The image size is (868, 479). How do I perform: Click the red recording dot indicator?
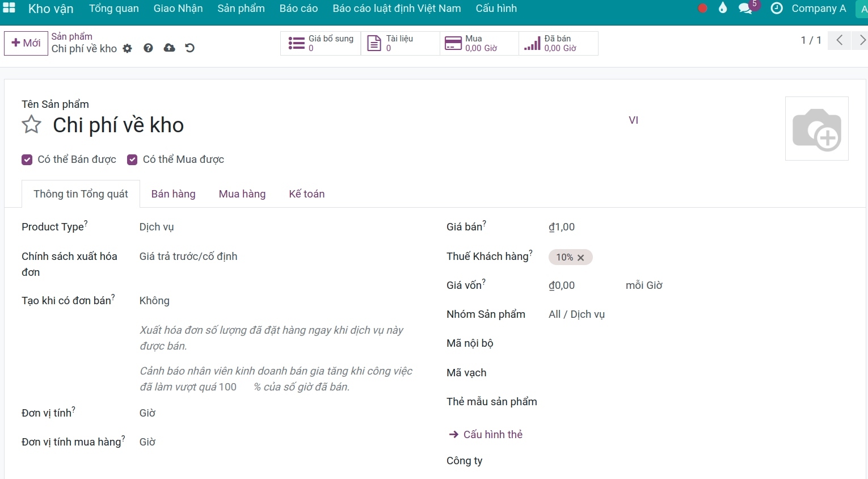coord(702,9)
